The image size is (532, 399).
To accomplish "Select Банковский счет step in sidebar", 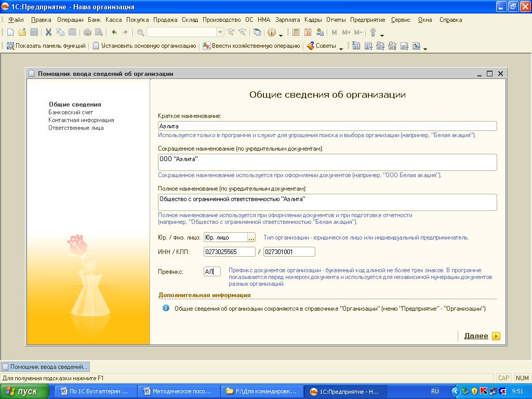I will click(71, 112).
